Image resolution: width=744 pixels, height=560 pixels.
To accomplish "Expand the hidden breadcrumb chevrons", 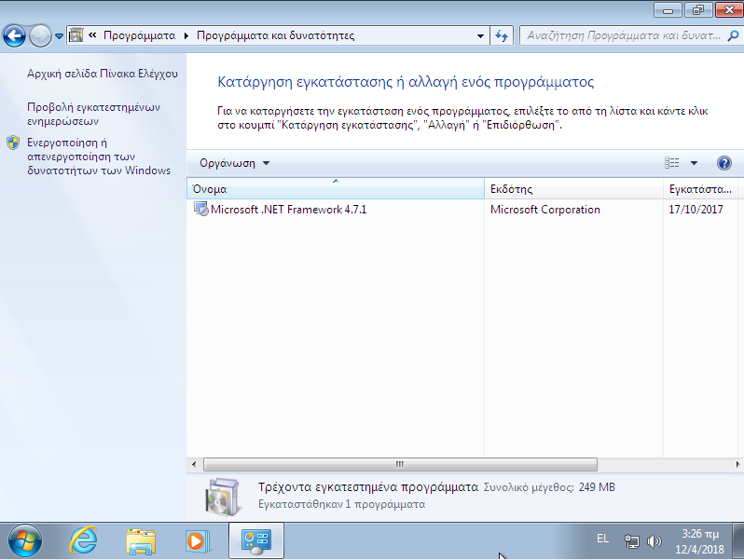I will (92, 35).
